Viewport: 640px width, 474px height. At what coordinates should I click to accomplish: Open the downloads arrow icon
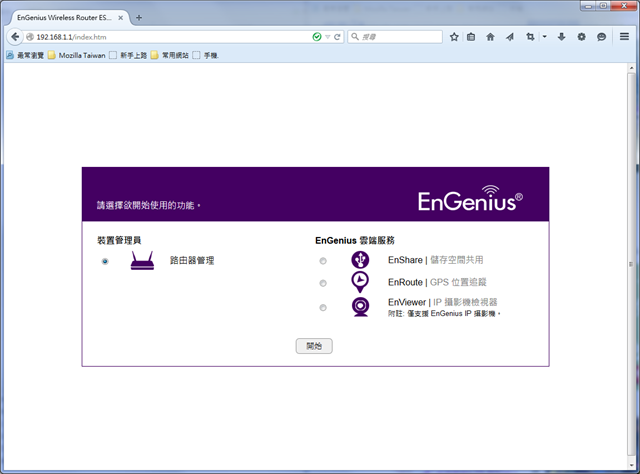coord(562,37)
